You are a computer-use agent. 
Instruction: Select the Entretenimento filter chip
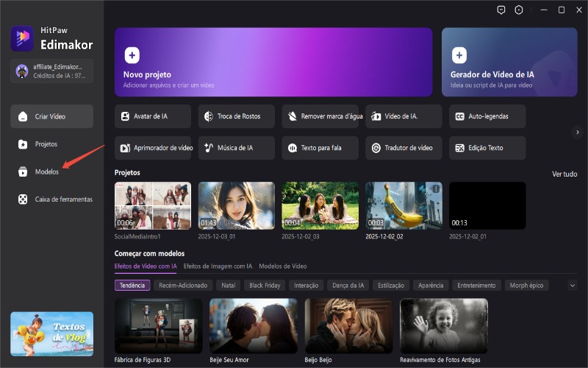point(476,286)
